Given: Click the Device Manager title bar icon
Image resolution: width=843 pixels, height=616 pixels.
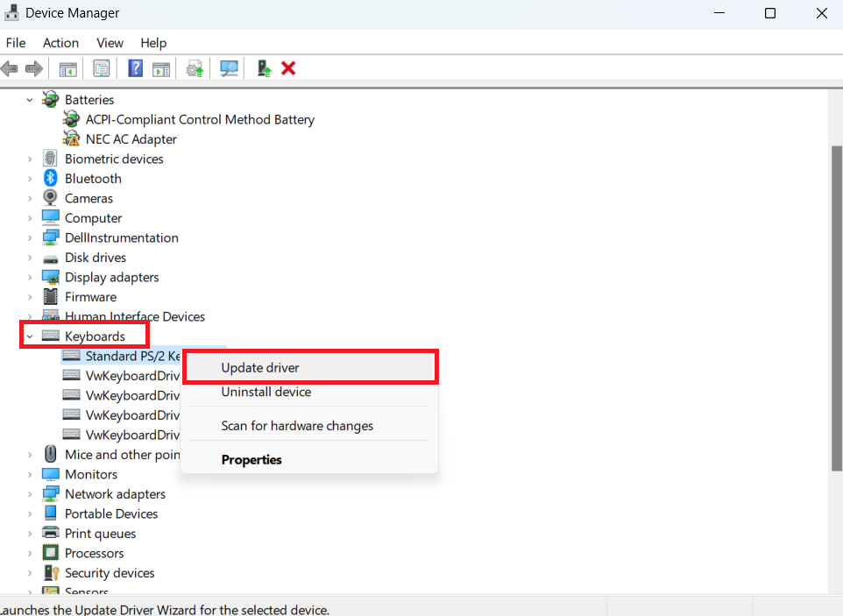Looking at the screenshot, I should [11, 12].
